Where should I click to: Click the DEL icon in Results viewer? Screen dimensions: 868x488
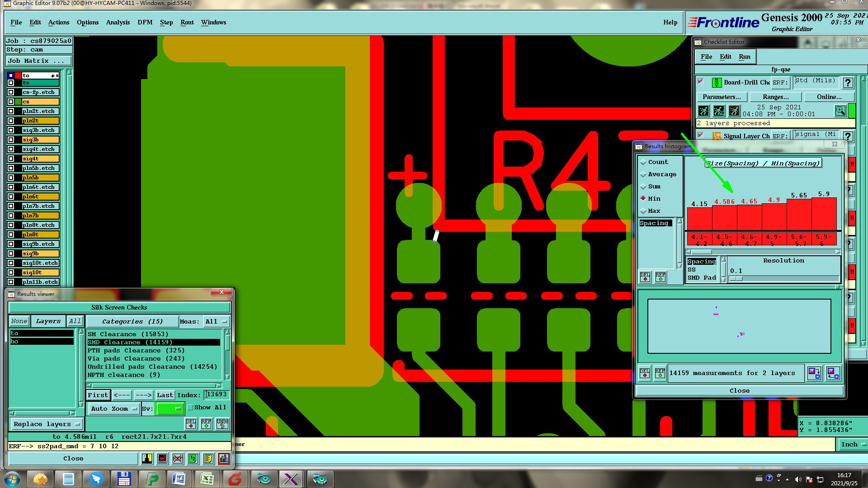tap(191, 423)
